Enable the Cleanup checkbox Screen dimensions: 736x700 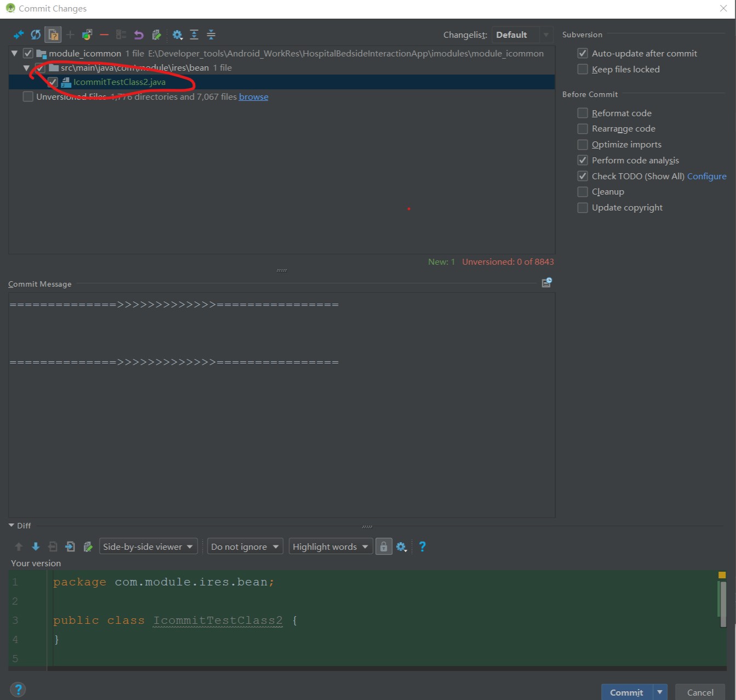click(583, 191)
